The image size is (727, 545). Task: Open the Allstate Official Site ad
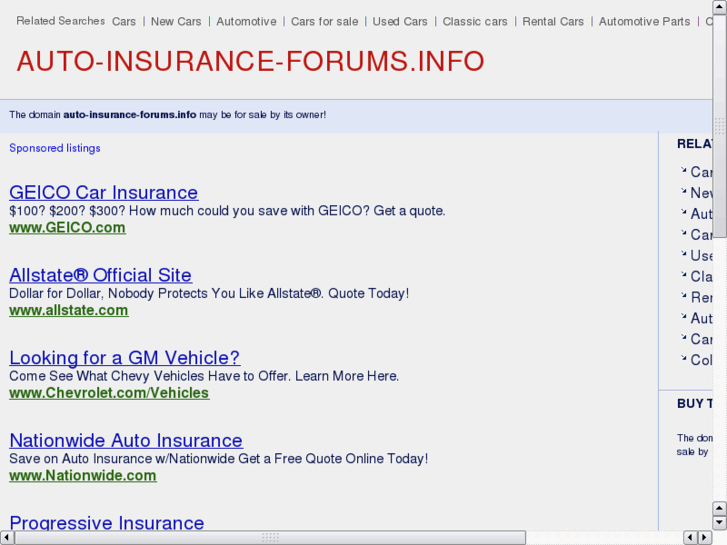pos(101,275)
